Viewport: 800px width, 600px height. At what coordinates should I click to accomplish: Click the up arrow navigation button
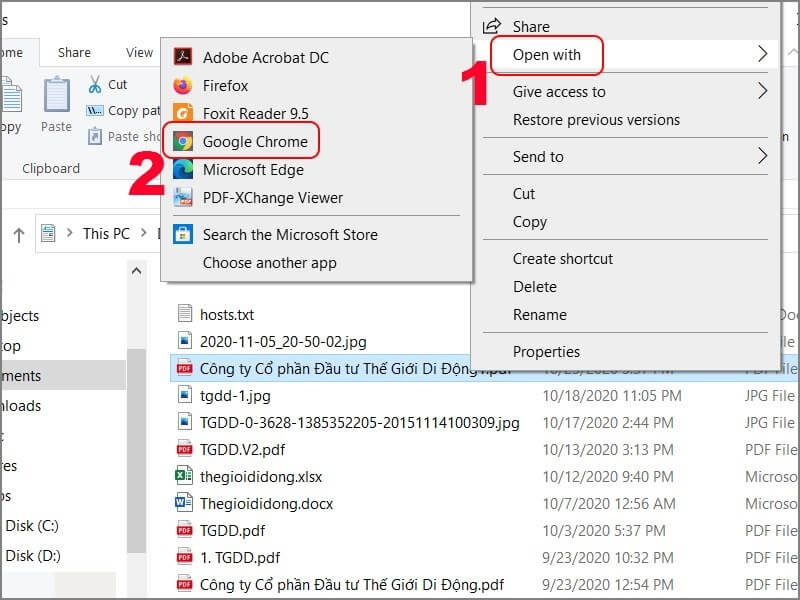coord(19,235)
